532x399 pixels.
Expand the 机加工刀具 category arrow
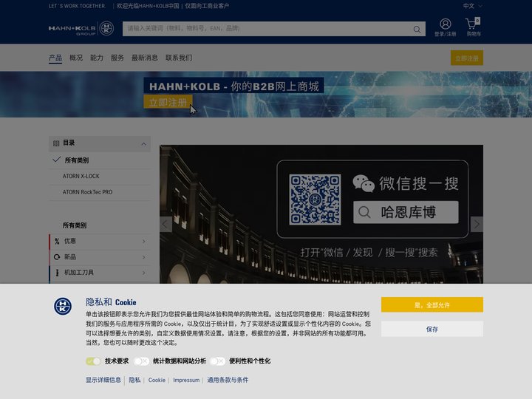(144, 273)
